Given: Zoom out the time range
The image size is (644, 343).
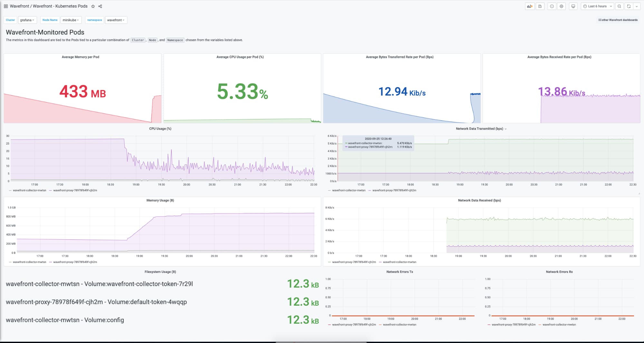Looking at the screenshot, I should (619, 6).
